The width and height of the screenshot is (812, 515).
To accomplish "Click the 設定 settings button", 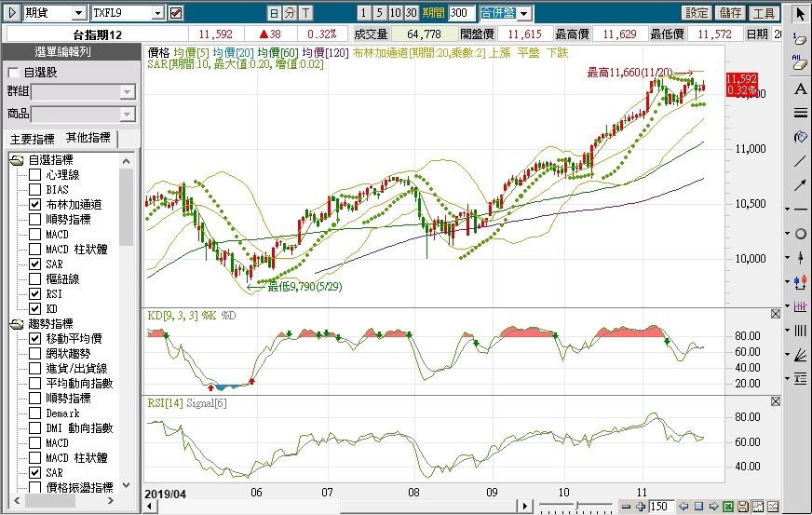I will click(697, 13).
